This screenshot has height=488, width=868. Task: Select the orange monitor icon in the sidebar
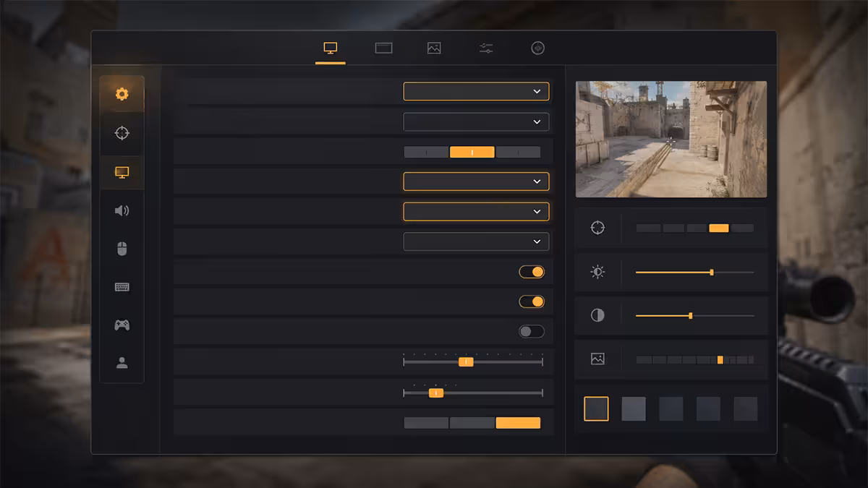click(x=122, y=172)
